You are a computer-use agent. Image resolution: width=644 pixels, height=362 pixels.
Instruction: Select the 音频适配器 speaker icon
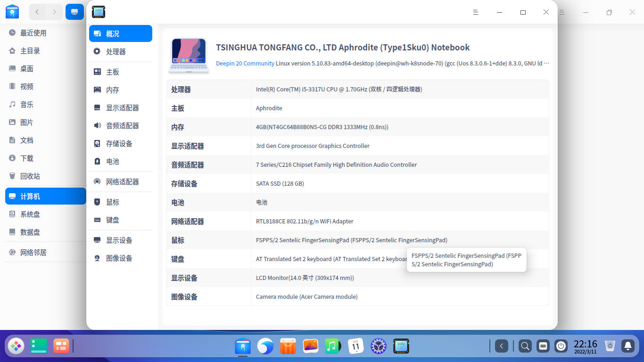(122, 125)
